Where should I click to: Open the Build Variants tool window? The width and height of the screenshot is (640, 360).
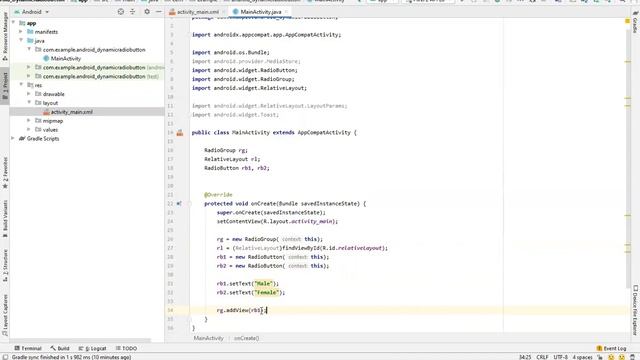(5, 218)
